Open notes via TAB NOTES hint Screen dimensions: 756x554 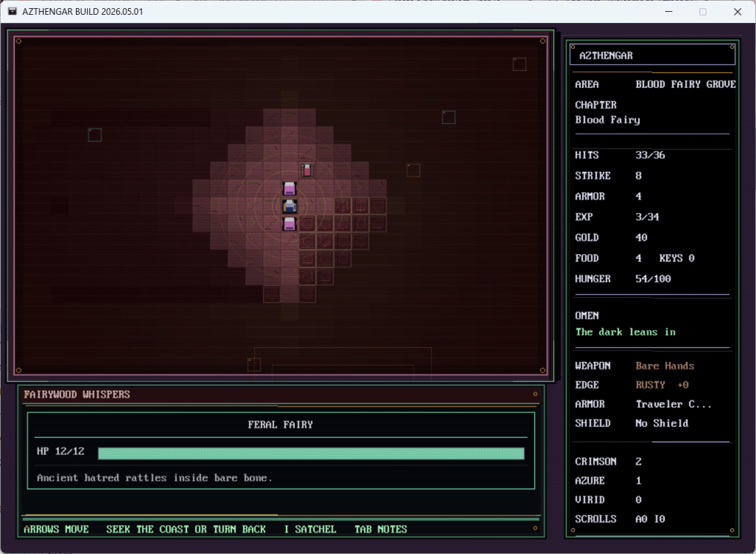click(381, 529)
